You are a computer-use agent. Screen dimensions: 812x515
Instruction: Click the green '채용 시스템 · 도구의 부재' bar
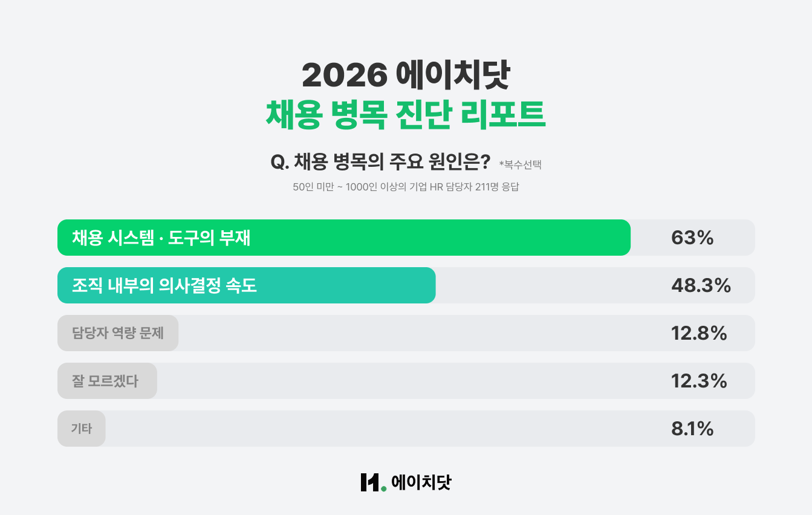tap(343, 238)
